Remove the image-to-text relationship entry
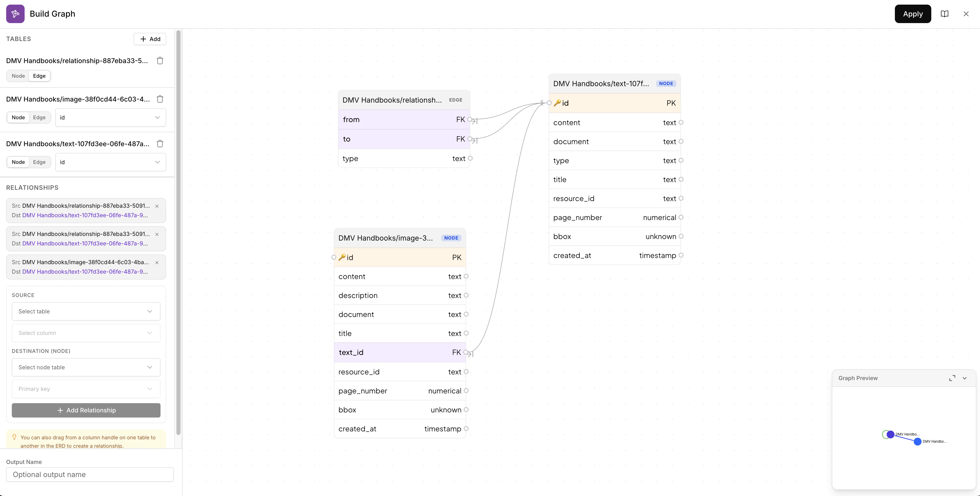The height and width of the screenshot is (496, 980). pos(157,263)
